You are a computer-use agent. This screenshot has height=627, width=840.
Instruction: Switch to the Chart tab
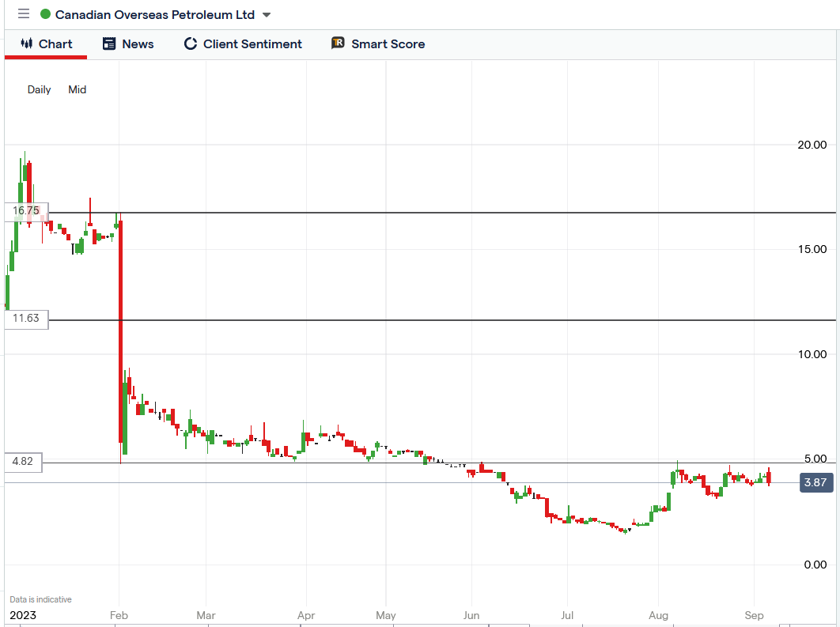pos(46,44)
